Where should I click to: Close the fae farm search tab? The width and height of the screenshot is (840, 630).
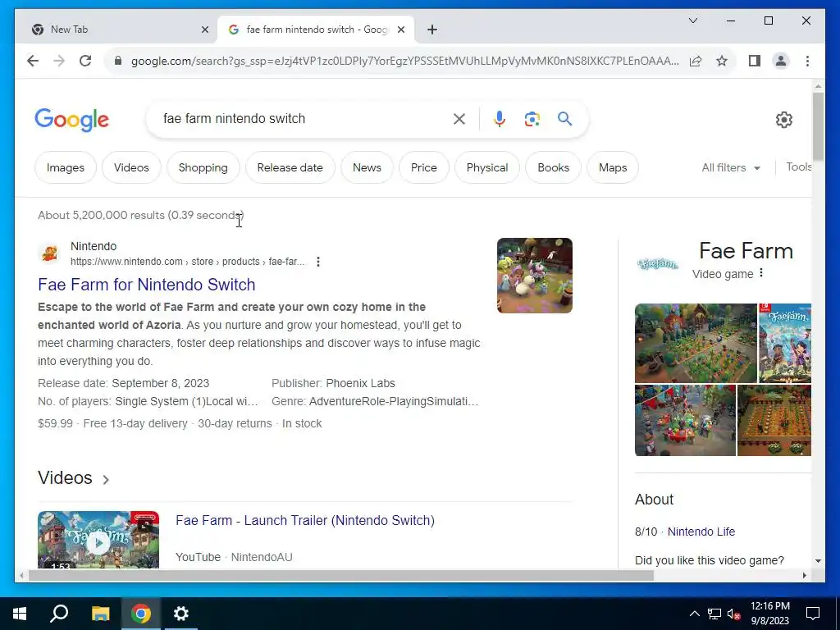pos(400,30)
